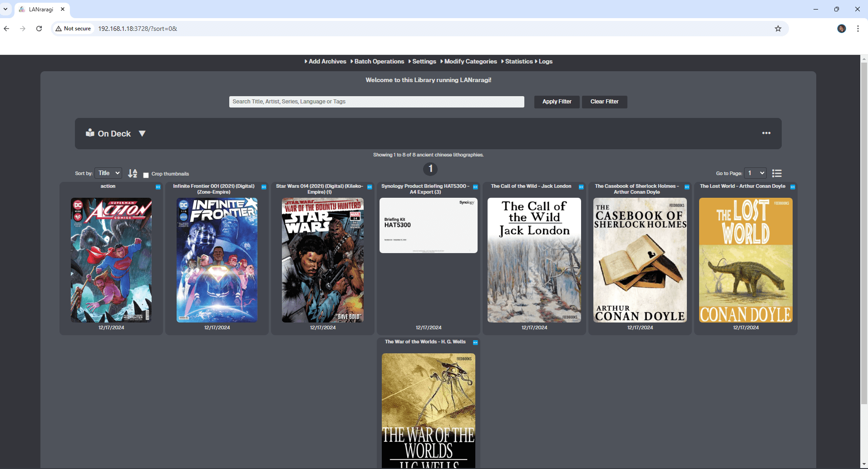Enable the Crop thumbnails checkbox

(x=146, y=175)
